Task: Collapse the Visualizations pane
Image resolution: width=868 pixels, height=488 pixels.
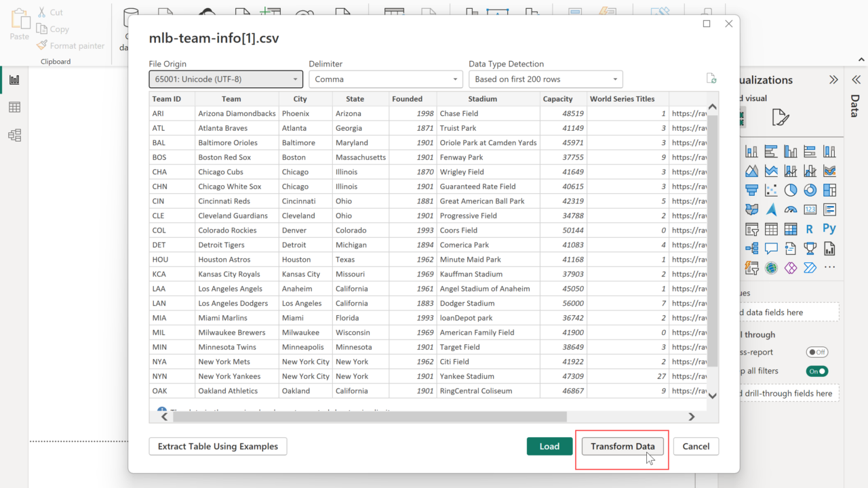Action: tap(833, 80)
